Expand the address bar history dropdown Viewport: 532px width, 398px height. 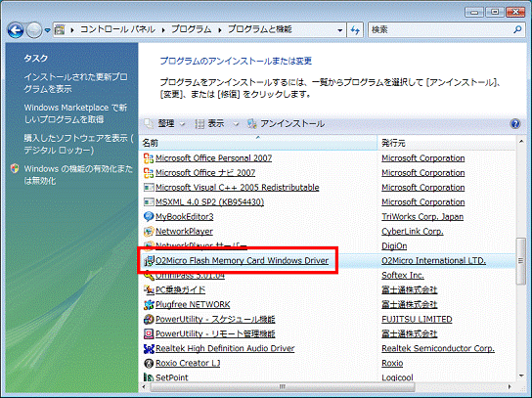click(339, 30)
